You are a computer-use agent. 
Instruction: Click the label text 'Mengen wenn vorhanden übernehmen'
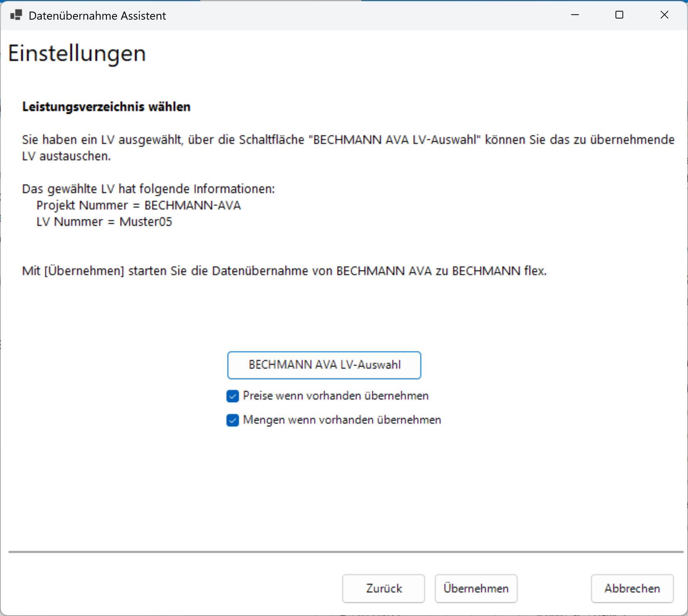[x=342, y=420]
